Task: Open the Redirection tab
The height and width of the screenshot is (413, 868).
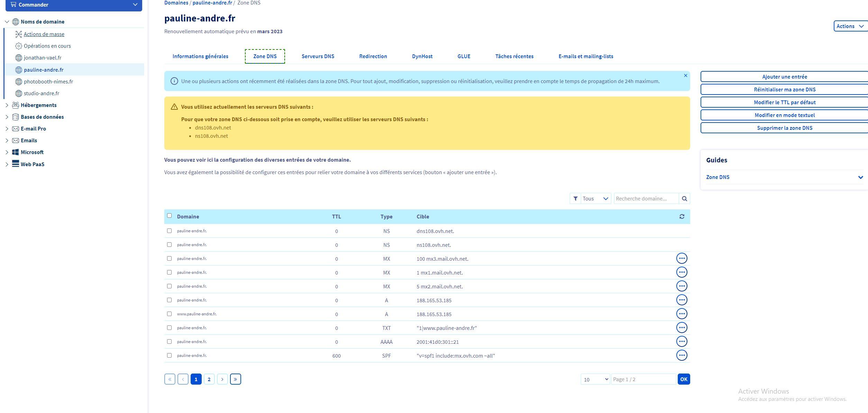Action: click(x=373, y=56)
